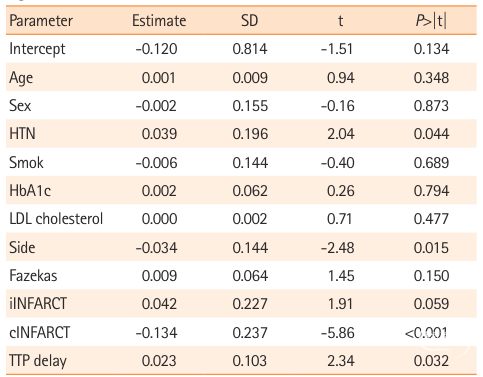Select the P>|t| column header
Screen dimensions: 483x377
(431, 21)
